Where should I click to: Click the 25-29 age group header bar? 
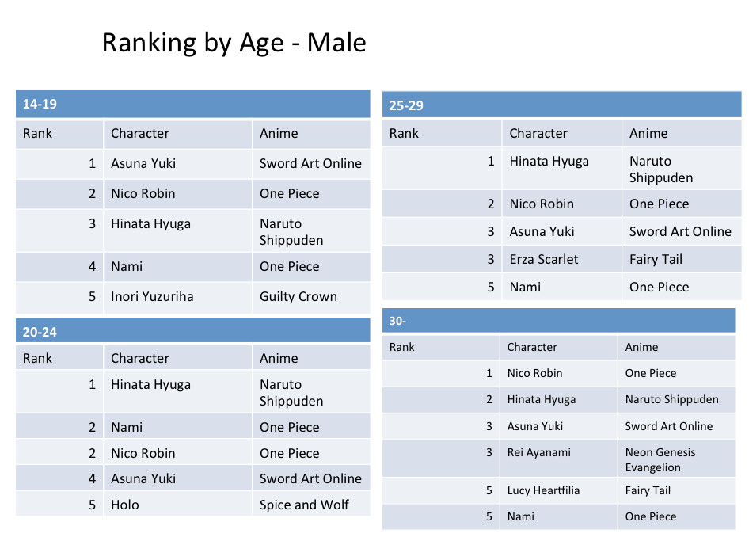(561, 105)
